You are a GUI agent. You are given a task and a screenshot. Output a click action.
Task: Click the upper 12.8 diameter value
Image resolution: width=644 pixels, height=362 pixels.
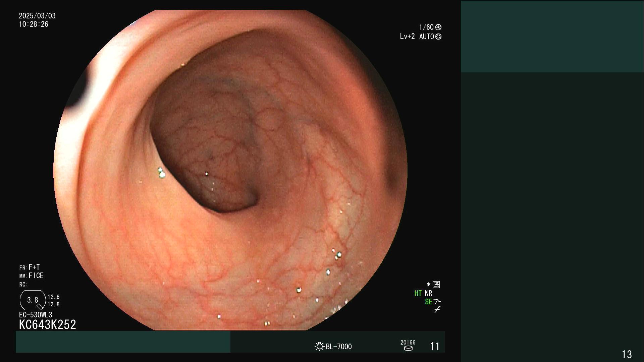point(54,297)
